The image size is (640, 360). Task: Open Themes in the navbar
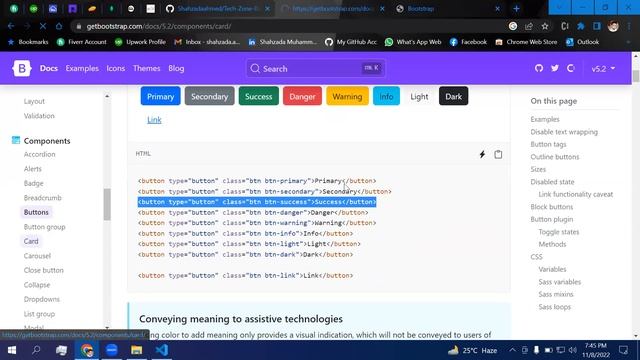tap(147, 69)
